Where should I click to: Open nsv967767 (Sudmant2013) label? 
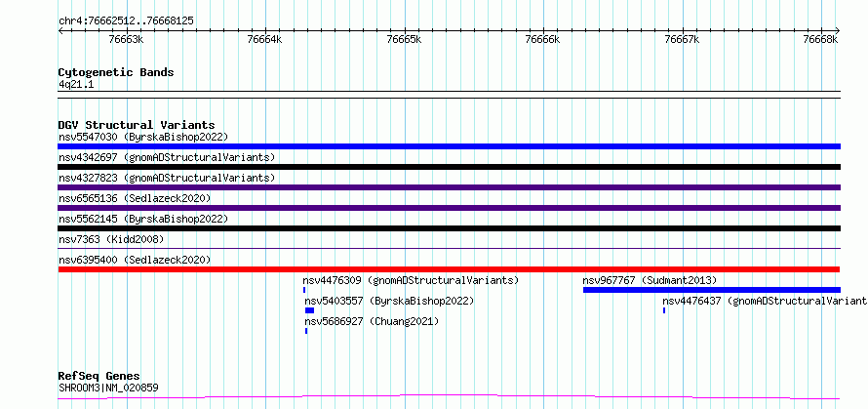tap(650, 280)
